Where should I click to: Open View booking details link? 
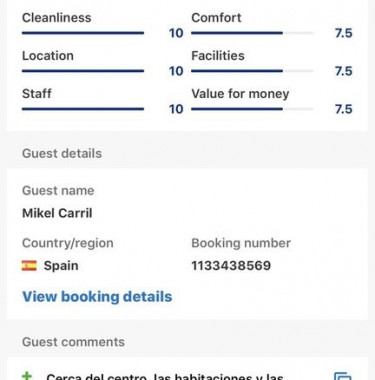click(x=97, y=296)
